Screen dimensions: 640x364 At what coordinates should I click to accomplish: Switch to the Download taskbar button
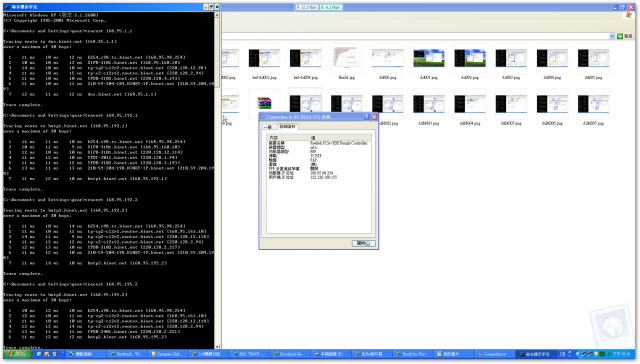(290, 354)
